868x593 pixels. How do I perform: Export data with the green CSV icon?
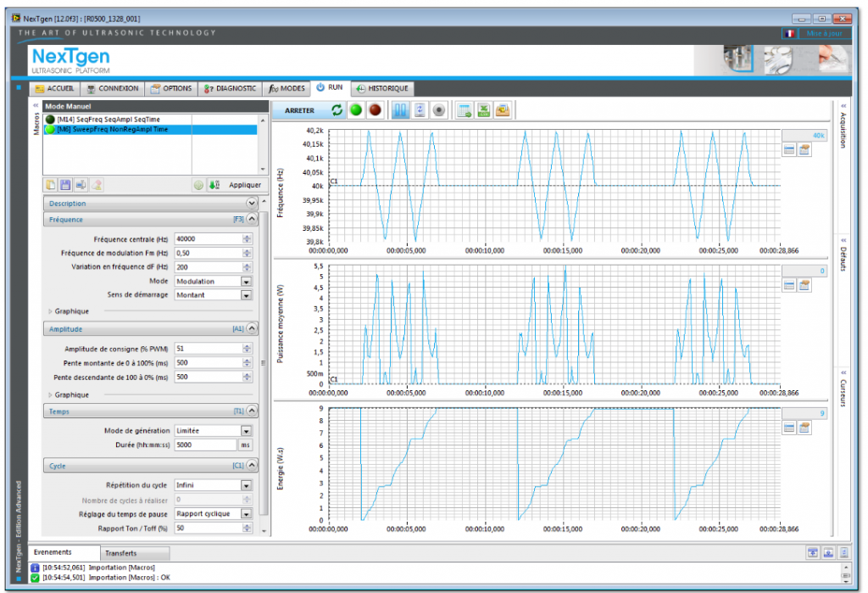484,110
